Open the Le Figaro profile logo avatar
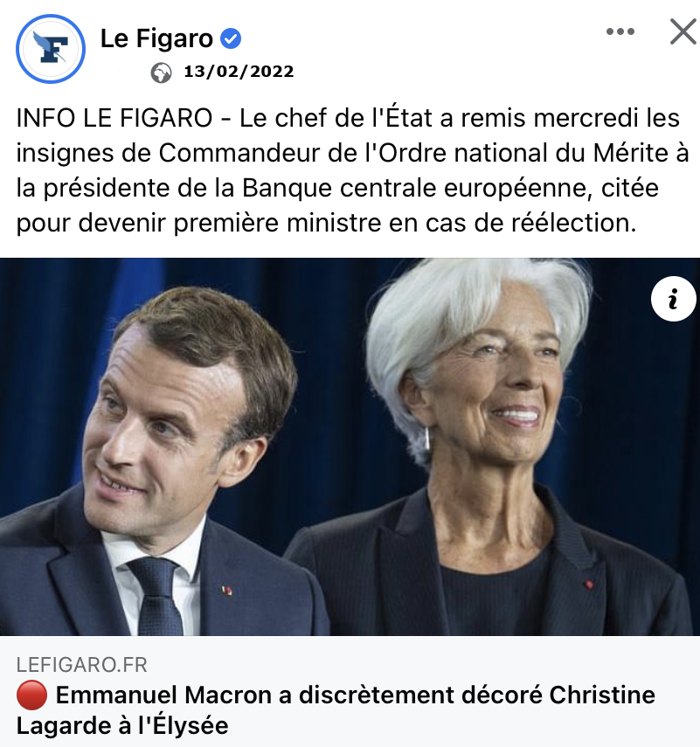The width and height of the screenshot is (700, 747). pyautogui.click(x=51, y=49)
